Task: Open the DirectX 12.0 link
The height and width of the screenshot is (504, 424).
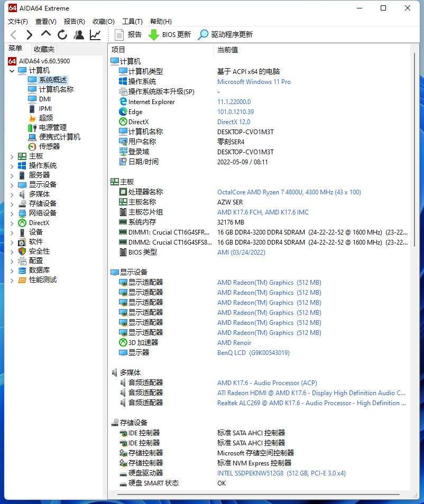Action: coord(234,122)
